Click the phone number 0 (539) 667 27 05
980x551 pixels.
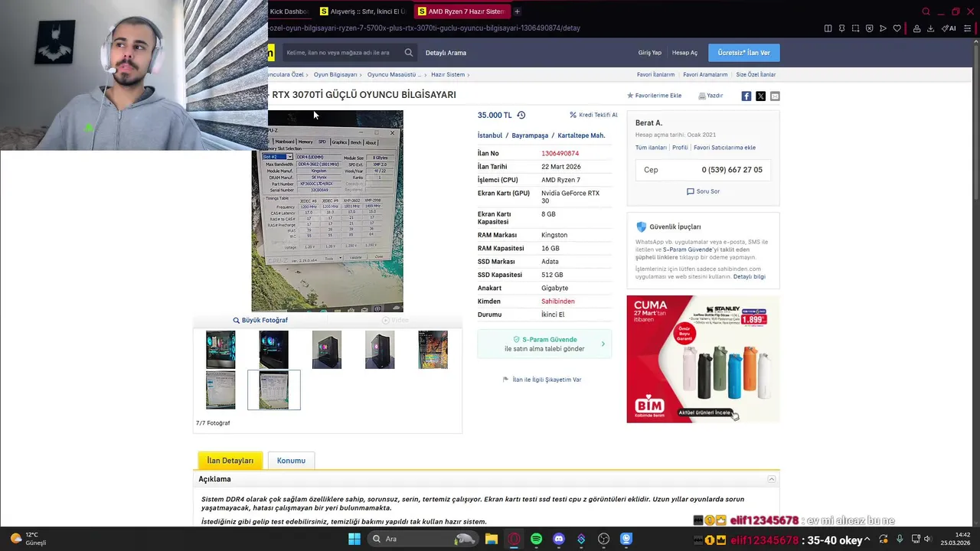click(x=732, y=170)
